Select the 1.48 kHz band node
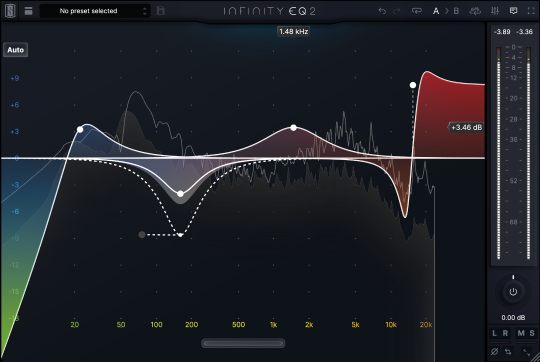The image size is (540, 362). pyautogui.click(x=293, y=128)
